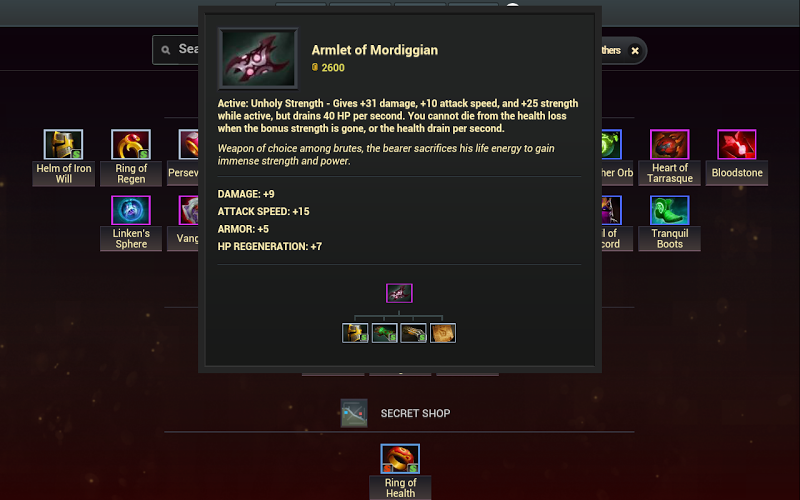Click Armlet icon atop the recipe tree

399,293
